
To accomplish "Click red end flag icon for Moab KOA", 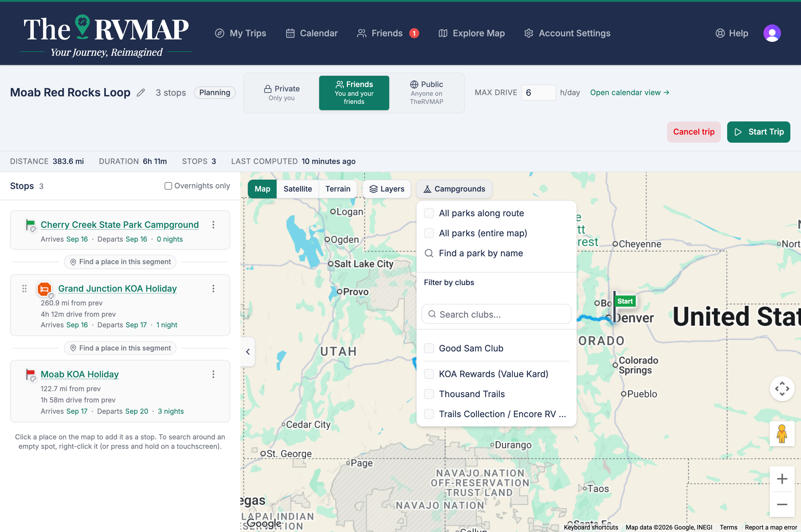I will click(31, 374).
